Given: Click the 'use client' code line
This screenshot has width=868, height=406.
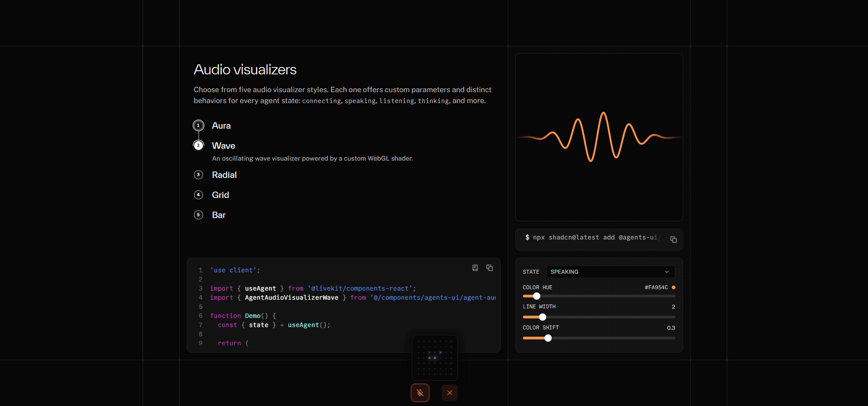Looking at the screenshot, I should [235, 270].
